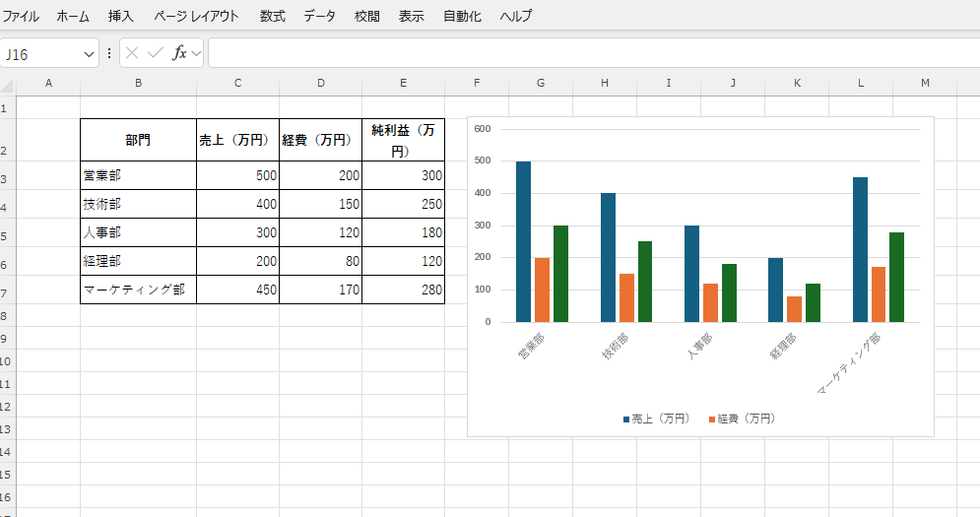Click the blue 営業部 sales bar
The width and height of the screenshot is (980, 517).
coord(523,242)
